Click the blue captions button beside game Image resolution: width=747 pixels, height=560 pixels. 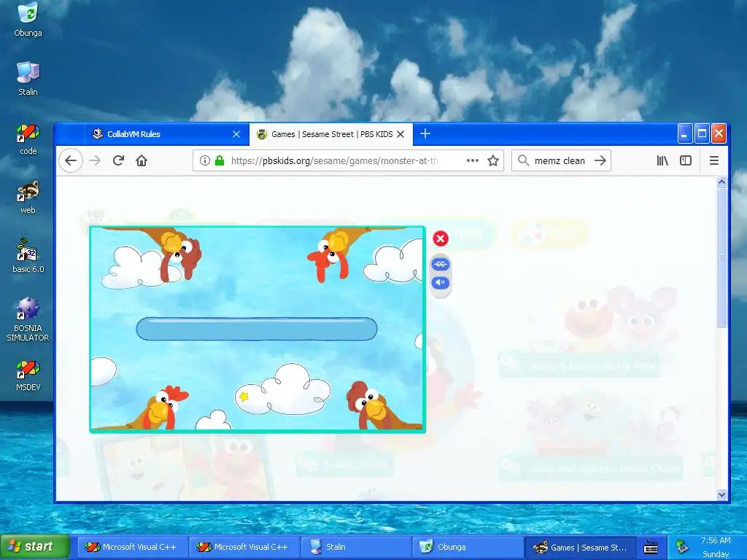441,264
